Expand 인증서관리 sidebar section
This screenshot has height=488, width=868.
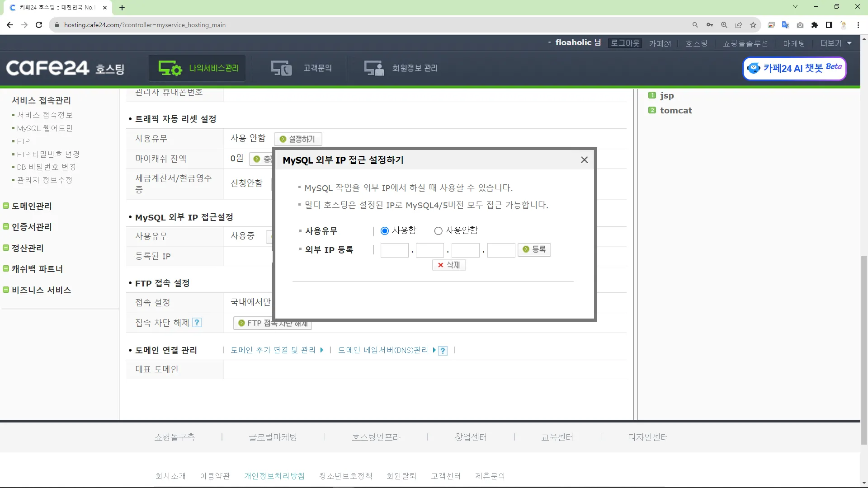point(31,227)
